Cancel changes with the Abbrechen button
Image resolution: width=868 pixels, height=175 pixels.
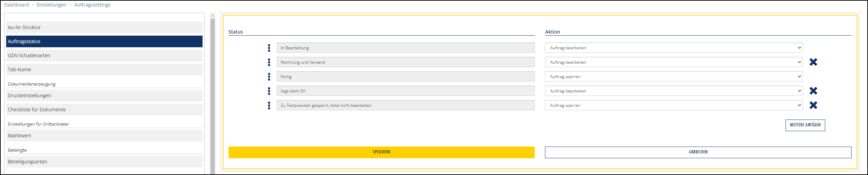pos(698,152)
